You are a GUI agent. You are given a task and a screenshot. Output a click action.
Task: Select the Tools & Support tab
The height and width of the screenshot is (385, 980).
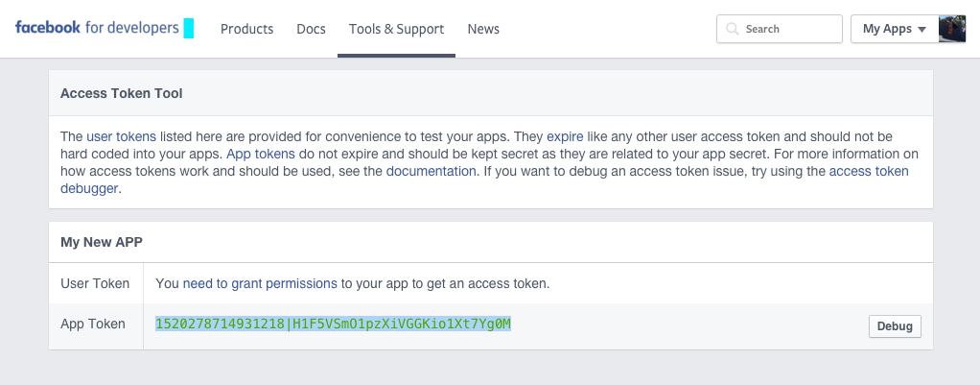[396, 29]
